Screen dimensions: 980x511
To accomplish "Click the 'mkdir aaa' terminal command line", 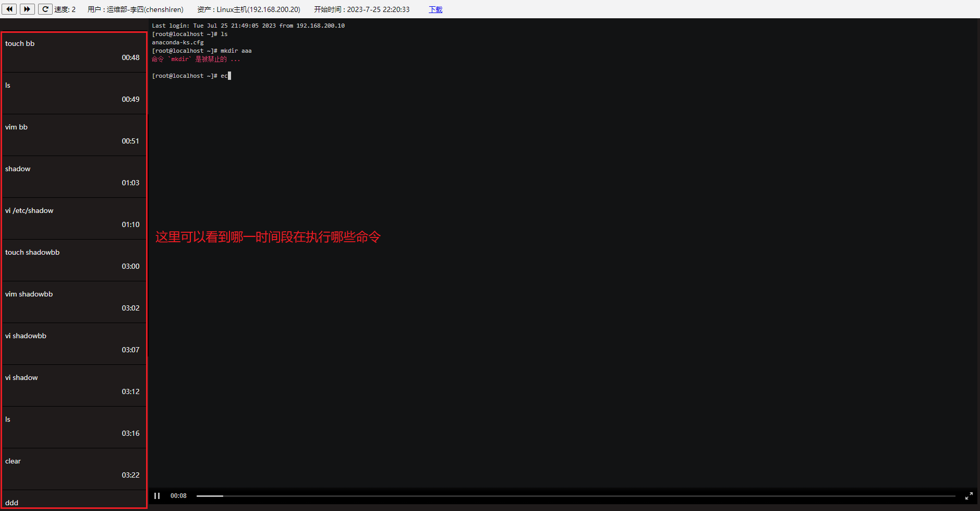I will point(202,51).
